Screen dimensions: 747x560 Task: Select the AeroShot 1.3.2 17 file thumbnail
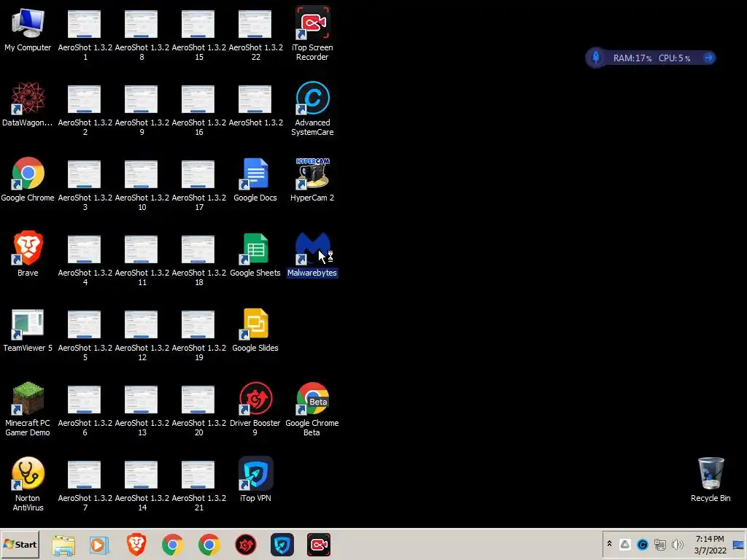(198, 174)
